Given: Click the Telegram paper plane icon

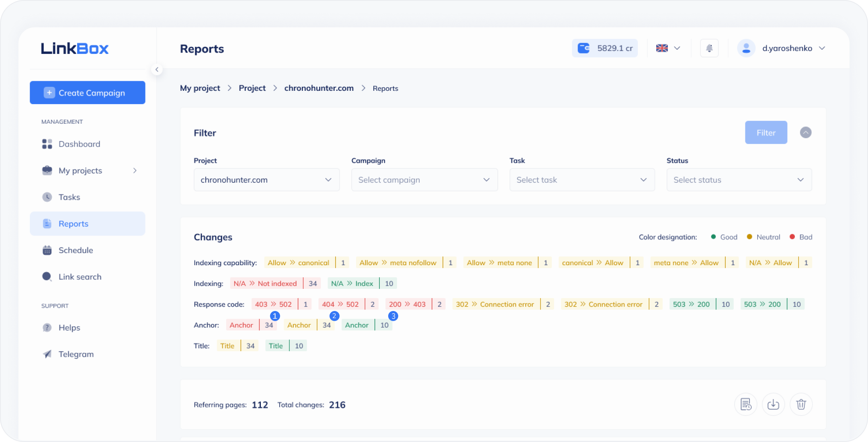Looking at the screenshot, I should point(47,354).
